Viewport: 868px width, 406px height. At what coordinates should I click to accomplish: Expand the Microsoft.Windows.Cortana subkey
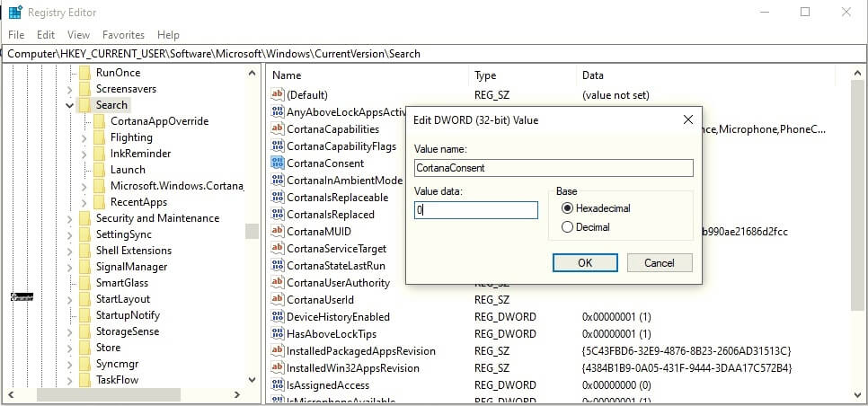pyautogui.click(x=84, y=187)
